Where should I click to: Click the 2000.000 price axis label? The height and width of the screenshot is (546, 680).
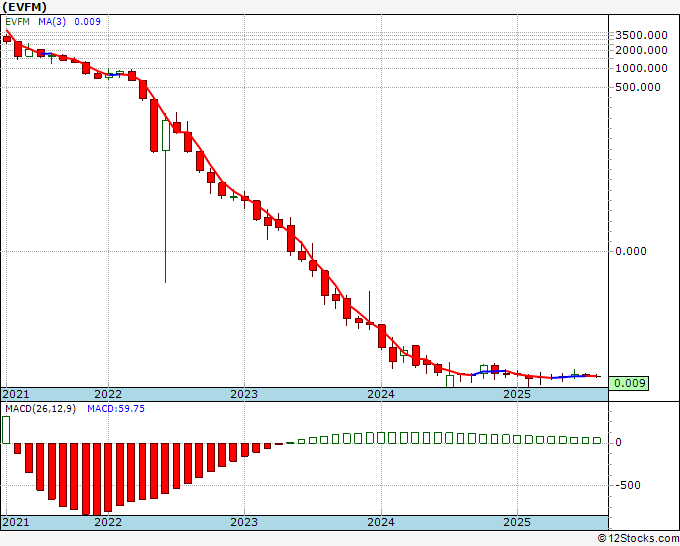point(641,50)
